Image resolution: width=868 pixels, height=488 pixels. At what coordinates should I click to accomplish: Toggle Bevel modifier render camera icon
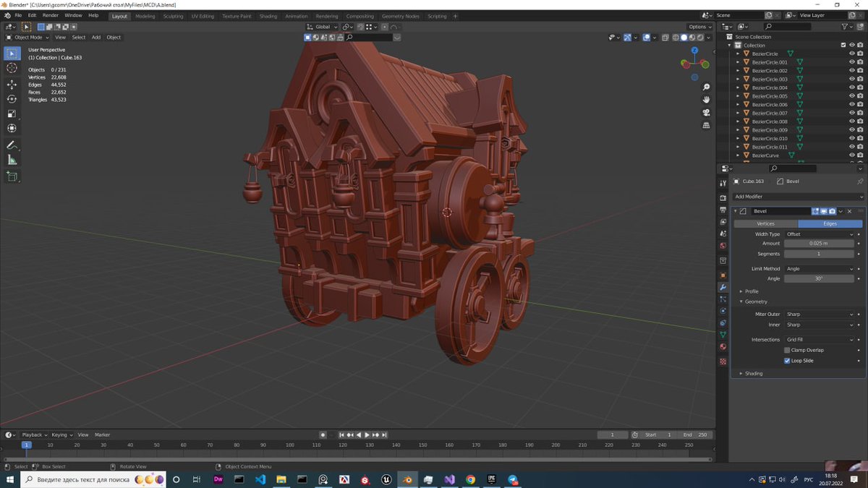point(833,211)
